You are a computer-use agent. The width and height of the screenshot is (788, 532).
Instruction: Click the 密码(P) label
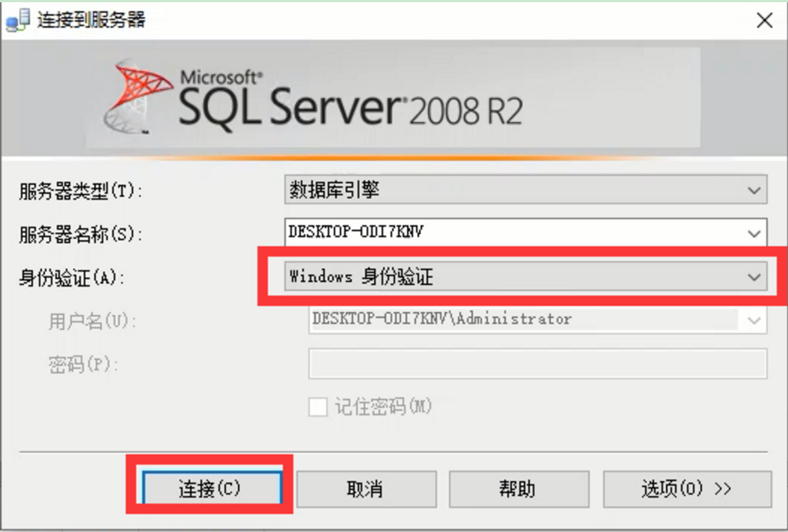[83, 364]
